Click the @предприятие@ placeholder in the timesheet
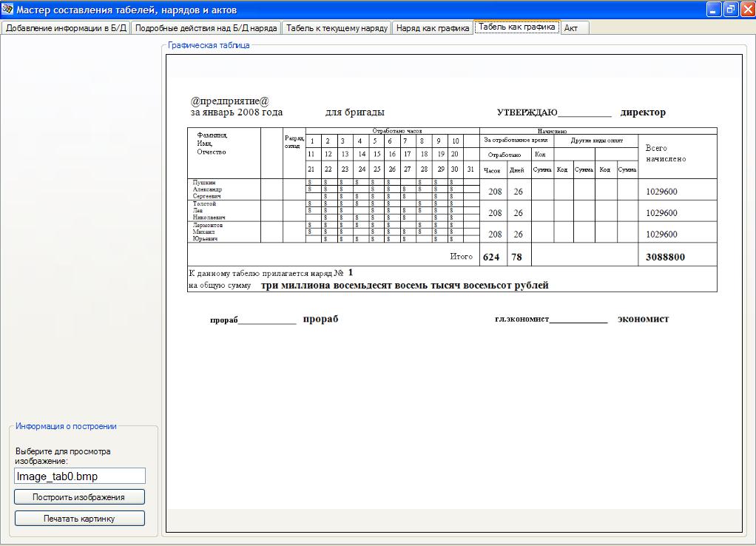The width and height of the screenshot is (756, 546). click(x=229, y=101)
